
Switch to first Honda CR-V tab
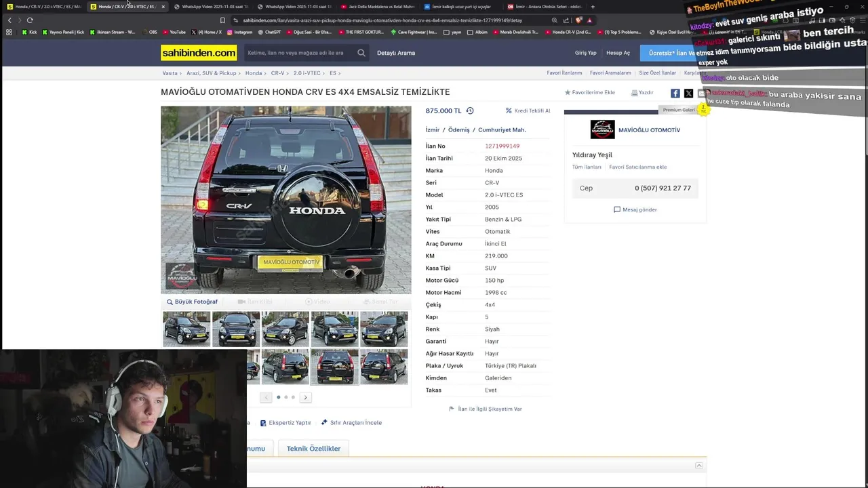click(44, 7)
